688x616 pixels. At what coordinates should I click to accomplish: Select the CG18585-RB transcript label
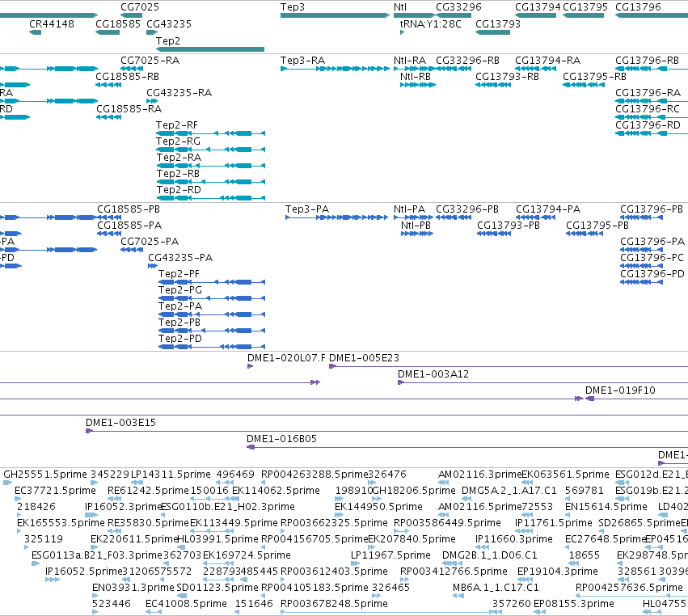click(127, 76)
